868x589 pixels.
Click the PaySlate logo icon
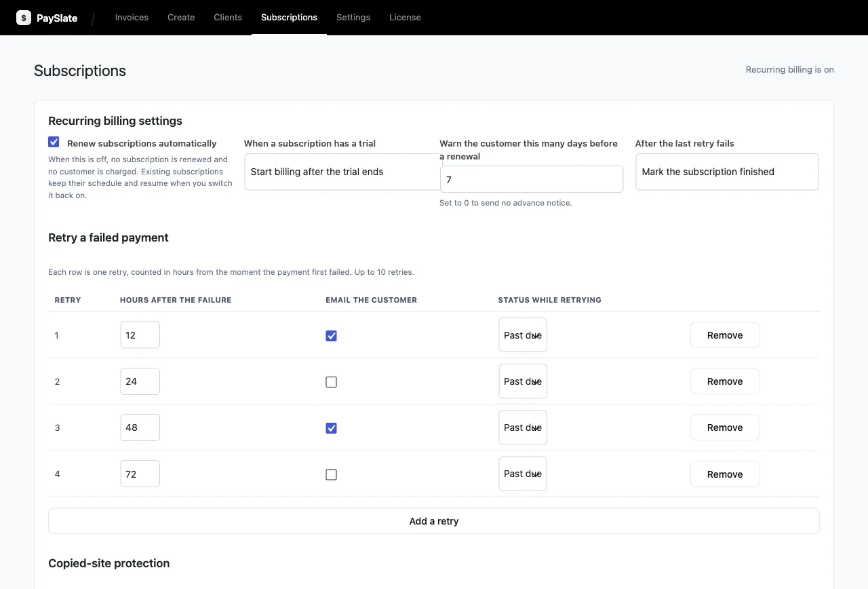[x=24, y=18]
